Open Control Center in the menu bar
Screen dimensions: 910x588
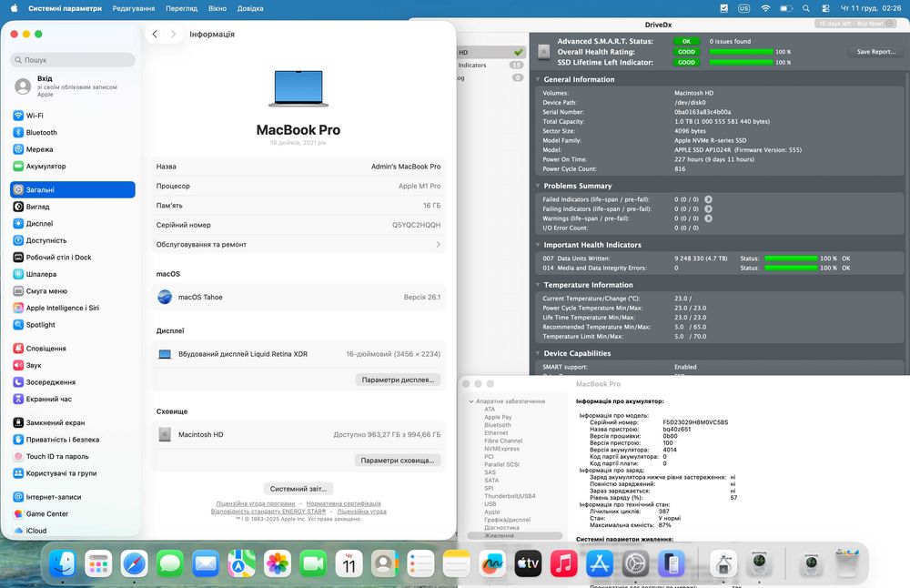(825, 8)
